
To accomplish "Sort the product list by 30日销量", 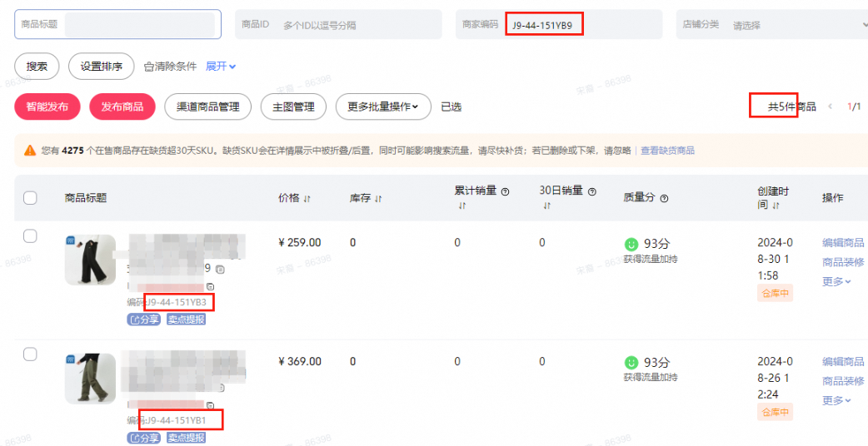I will pos(547,206).
